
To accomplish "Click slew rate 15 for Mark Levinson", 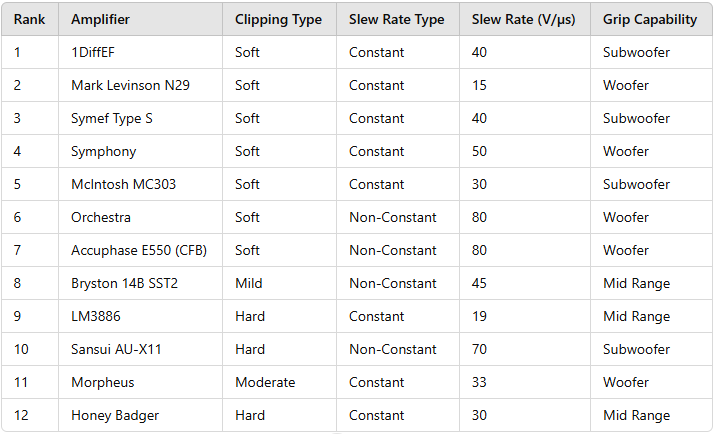I will pyautogui.click(x=479, y=86).
